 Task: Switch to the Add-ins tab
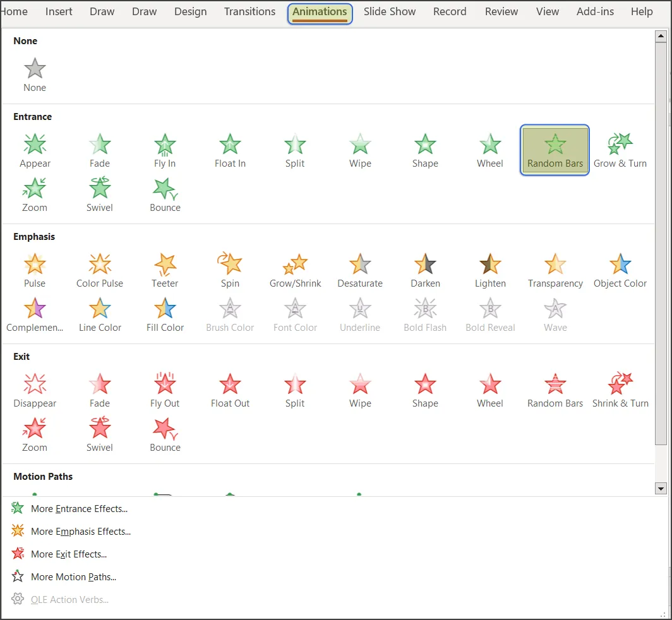595,11
